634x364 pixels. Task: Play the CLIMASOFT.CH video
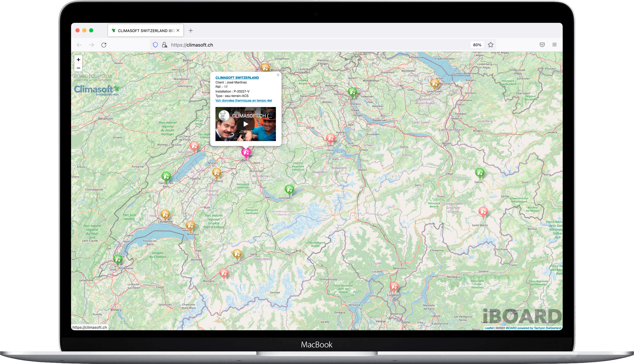246,124
